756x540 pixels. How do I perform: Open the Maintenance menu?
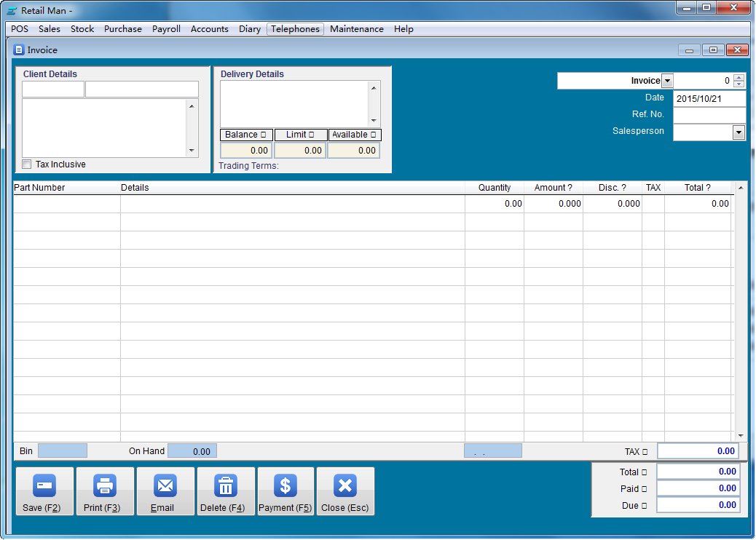pos(356,29)
